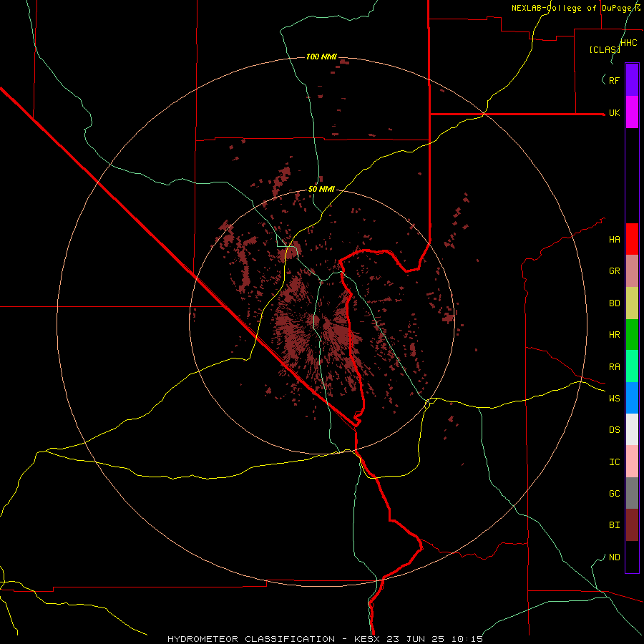Click the ND legend label
Viewport: 644px width, 644px height.
[615, 557]
